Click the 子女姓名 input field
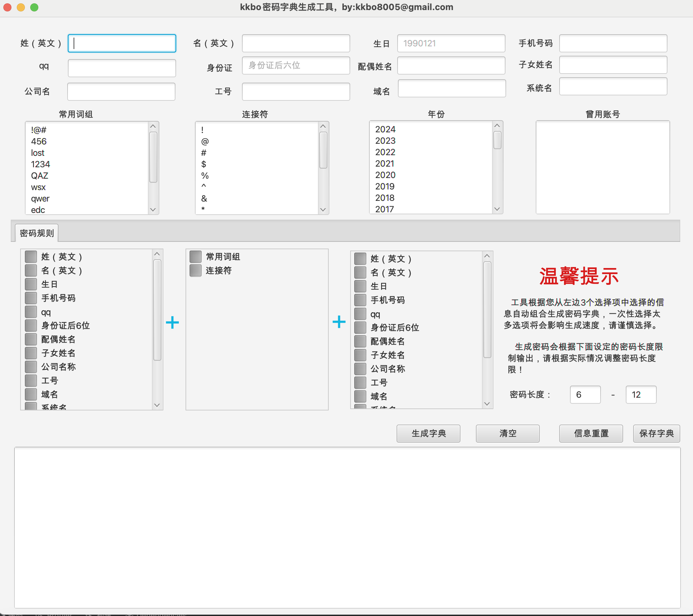Image resolution: width=693 pixels, height=616 pixels. coord(613,65)
